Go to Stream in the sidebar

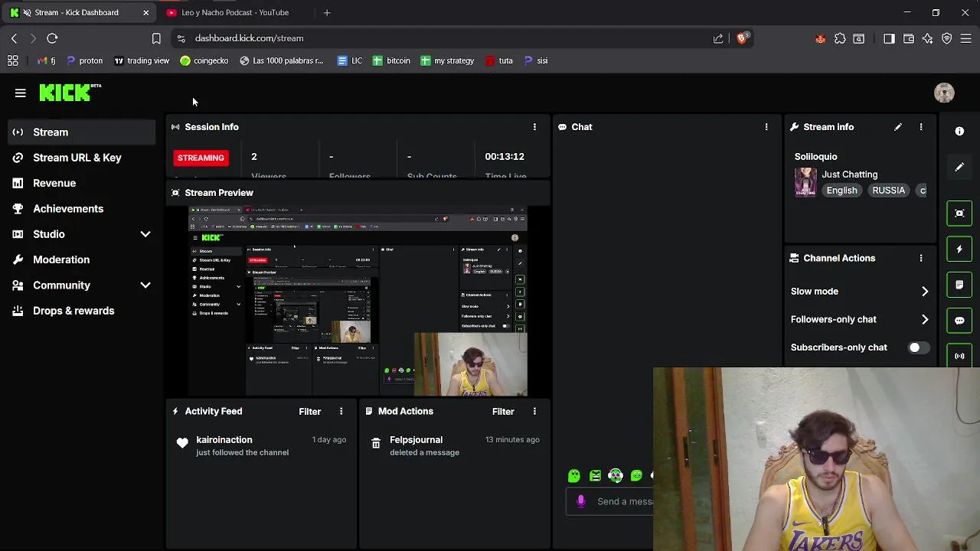(x=83, y=132)
